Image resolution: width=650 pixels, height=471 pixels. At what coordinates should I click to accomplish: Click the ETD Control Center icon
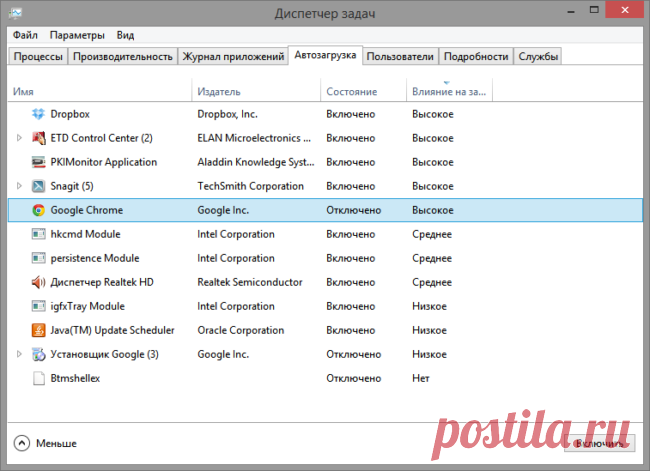tap(38, 138)
